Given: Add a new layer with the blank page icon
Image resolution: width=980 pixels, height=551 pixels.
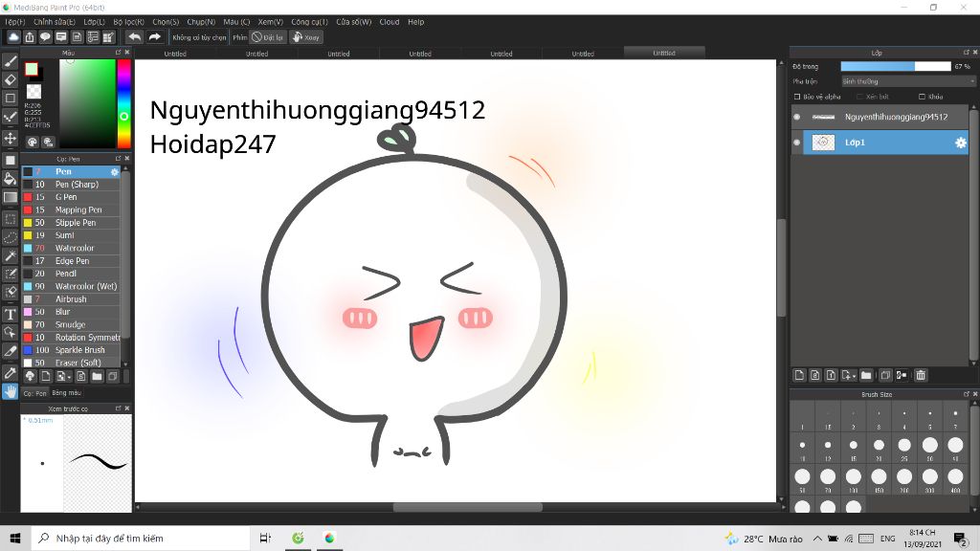Looking at the screenshot, I should [799, 375].
